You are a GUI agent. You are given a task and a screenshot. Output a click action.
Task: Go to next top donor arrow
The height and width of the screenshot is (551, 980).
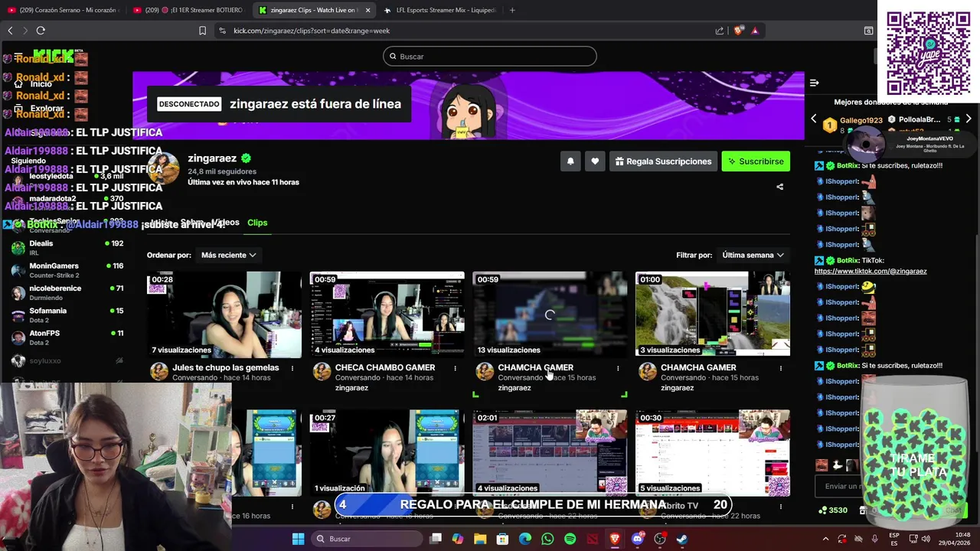coord(969,119)
